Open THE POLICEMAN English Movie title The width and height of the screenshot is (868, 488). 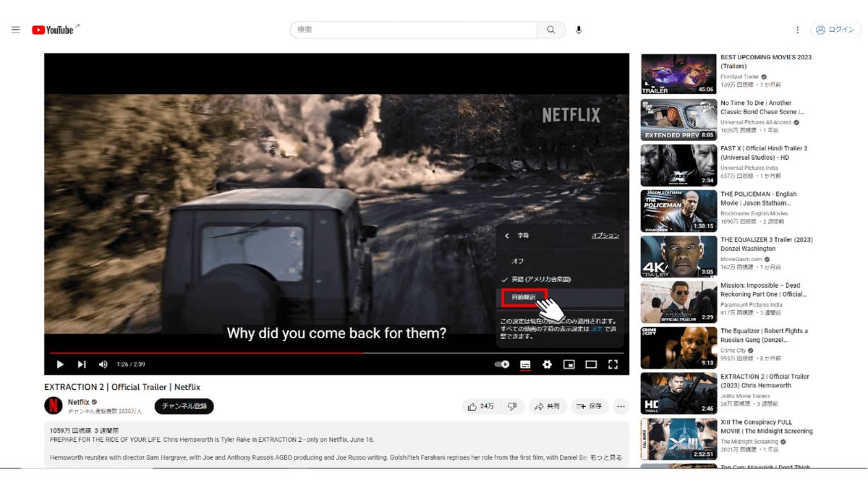pos(758,199)
